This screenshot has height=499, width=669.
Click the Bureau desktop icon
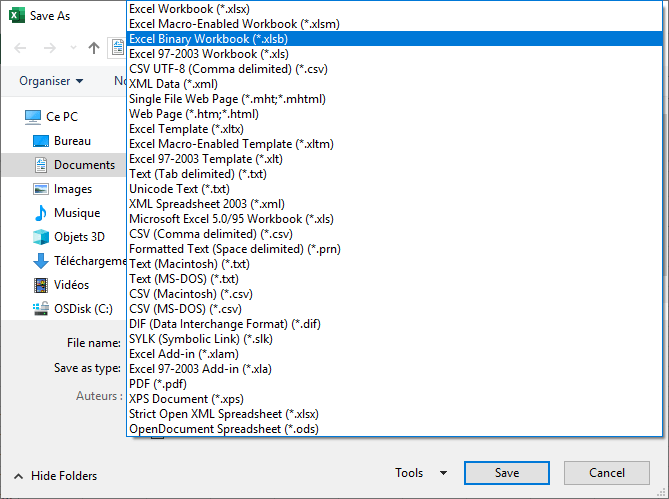[41, 141]
